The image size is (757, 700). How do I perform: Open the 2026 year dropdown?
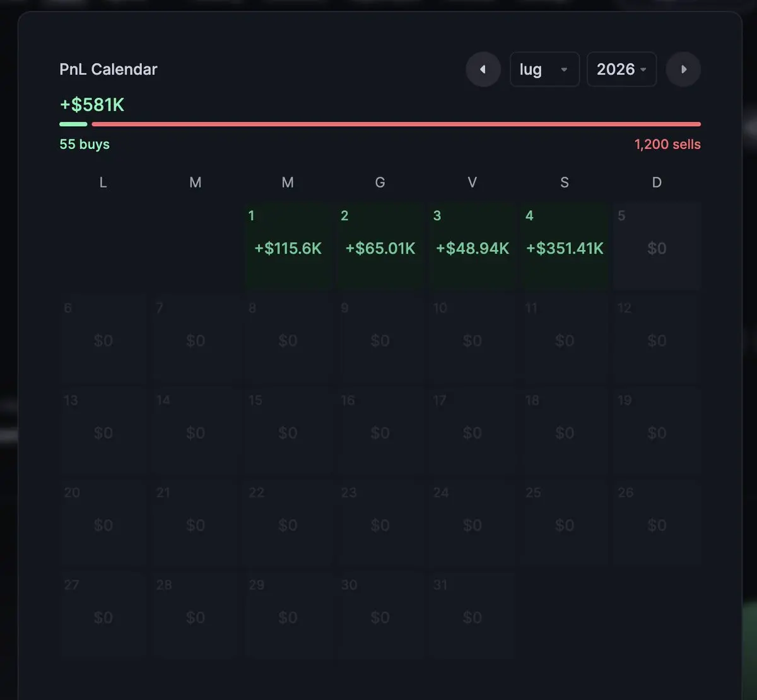[621, 69]
